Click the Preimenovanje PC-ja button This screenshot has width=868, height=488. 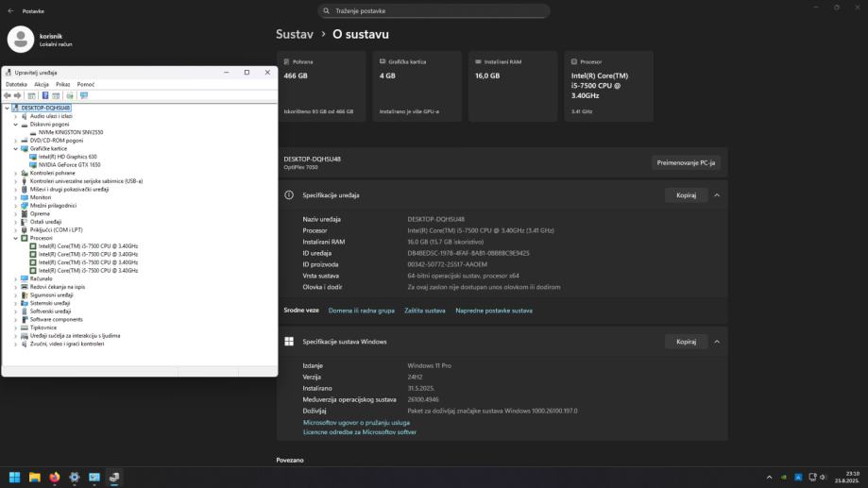coord(686,162)
